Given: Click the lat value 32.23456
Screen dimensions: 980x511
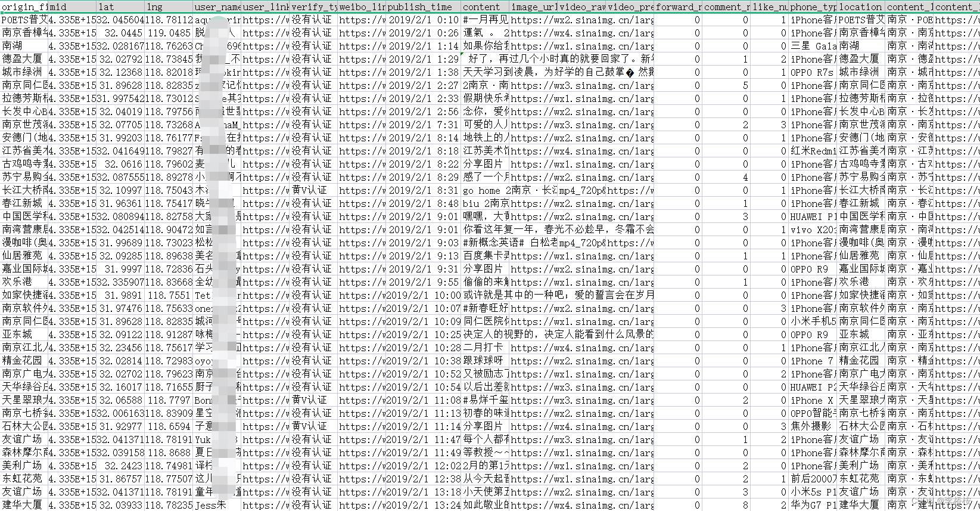Looking at the screenshot, I should pos(120,348).
